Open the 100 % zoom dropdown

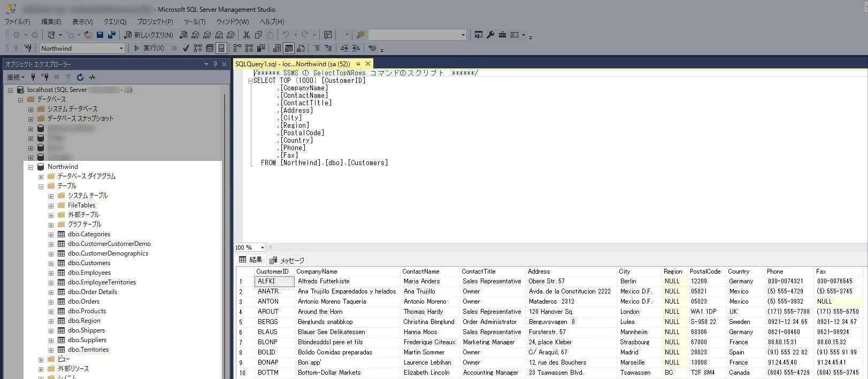coord(262,247)
